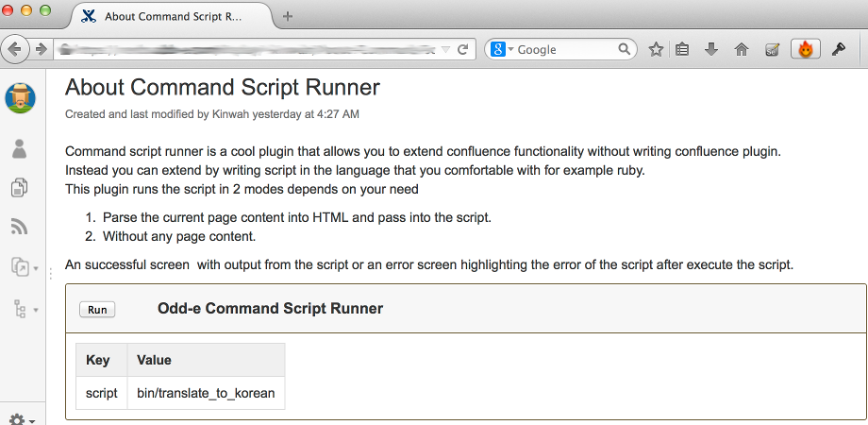Click the space avatar logo in sidebar
The image size is (868, 425).
pos(20,98)
